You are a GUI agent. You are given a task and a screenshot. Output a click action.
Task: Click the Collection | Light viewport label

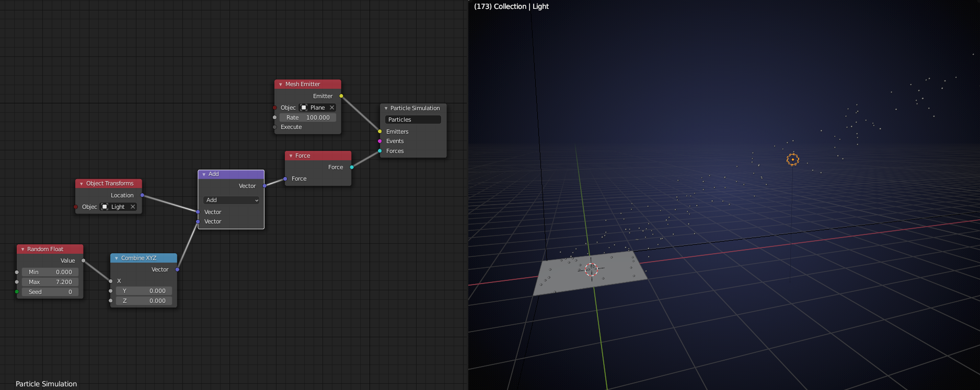click(x=511, y=6)
